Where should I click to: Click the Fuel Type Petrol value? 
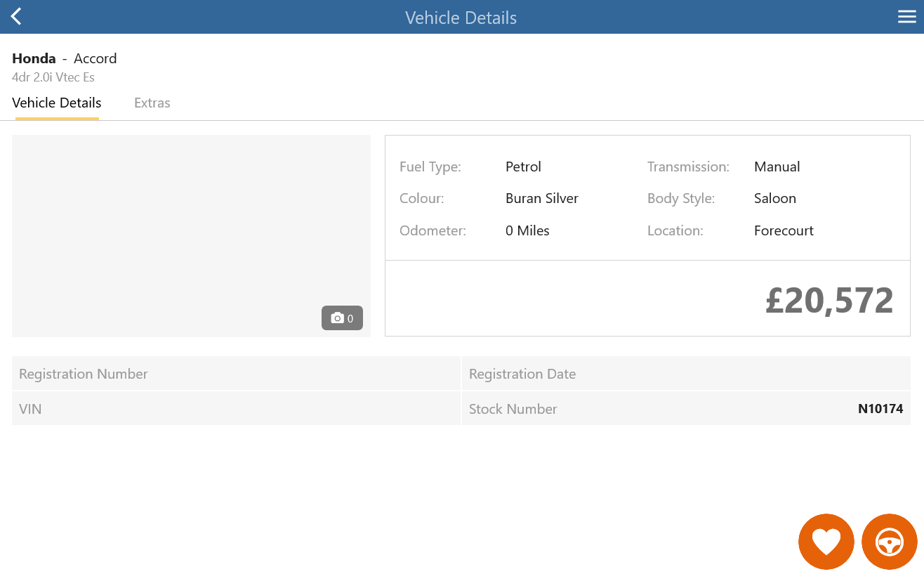click(523, 167)
